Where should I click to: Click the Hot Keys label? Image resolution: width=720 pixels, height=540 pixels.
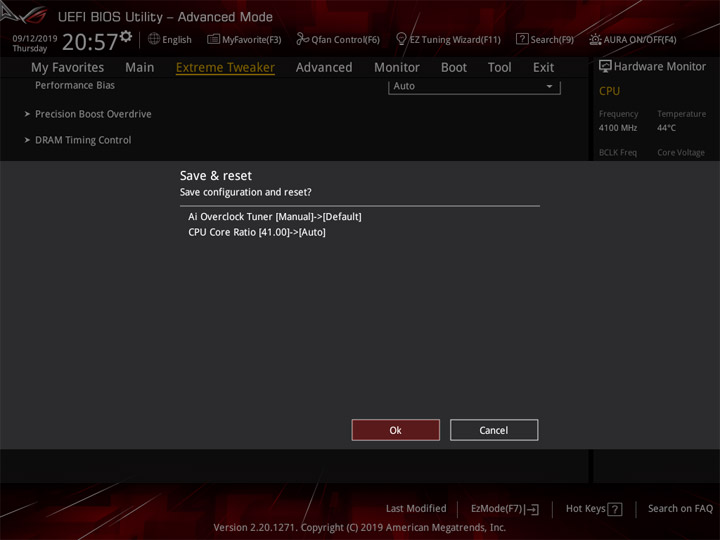585,508
